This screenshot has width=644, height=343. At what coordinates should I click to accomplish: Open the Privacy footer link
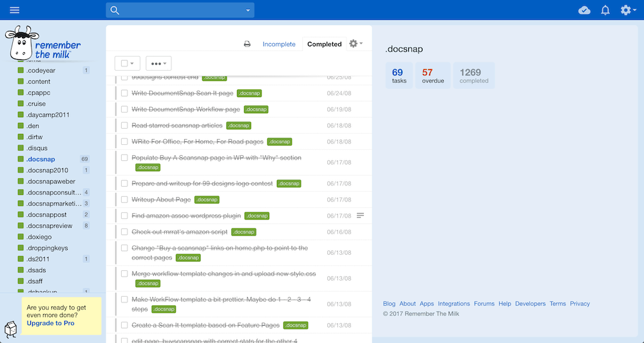coord(580,304)
